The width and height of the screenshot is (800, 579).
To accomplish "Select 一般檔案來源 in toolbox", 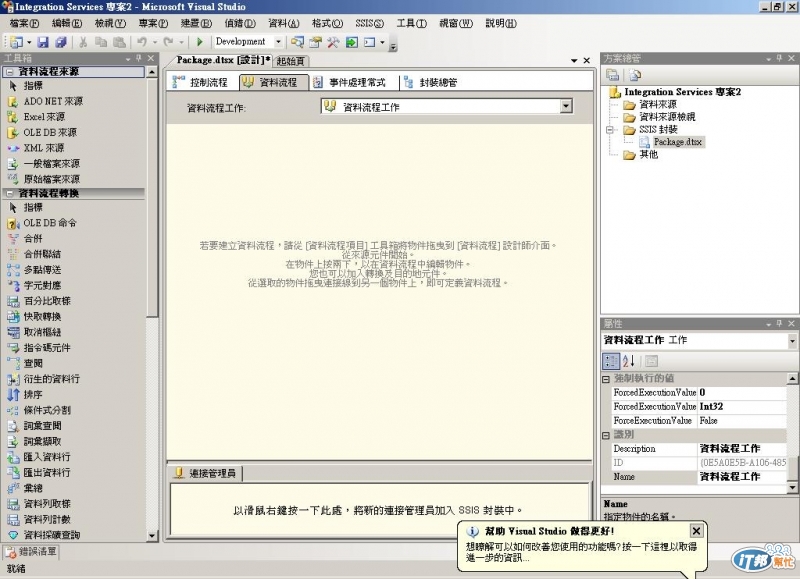I will coord(44,164).
